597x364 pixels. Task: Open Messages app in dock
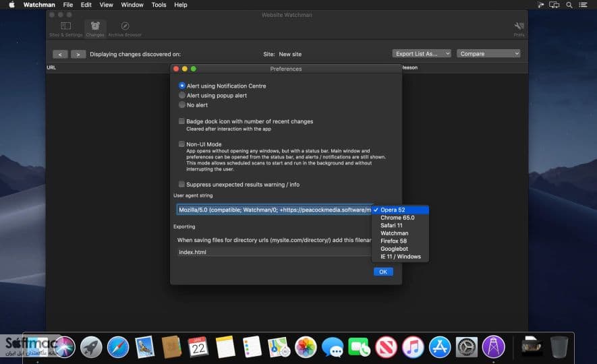[x=333, y=347]
